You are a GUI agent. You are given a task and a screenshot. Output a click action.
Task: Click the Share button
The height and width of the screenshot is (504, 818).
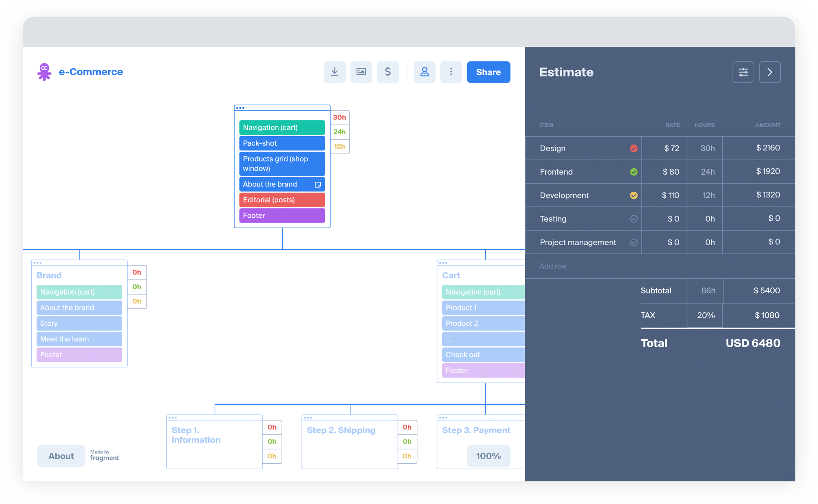point(488,72)
